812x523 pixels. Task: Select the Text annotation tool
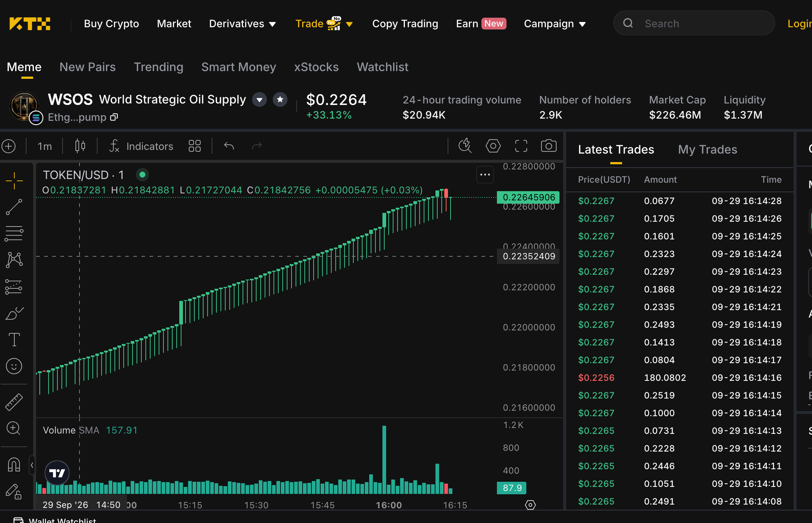(14, 340)
